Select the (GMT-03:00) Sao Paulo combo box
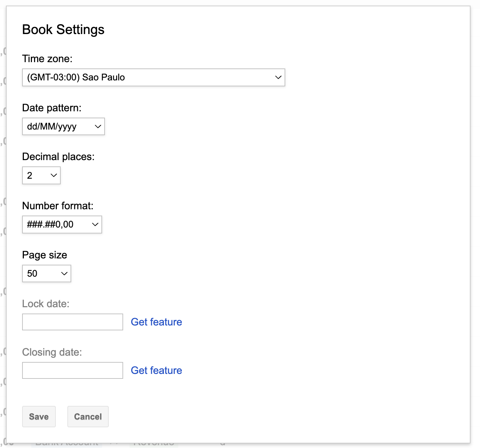This screenshot has width=480, height=448. point(153,77)
